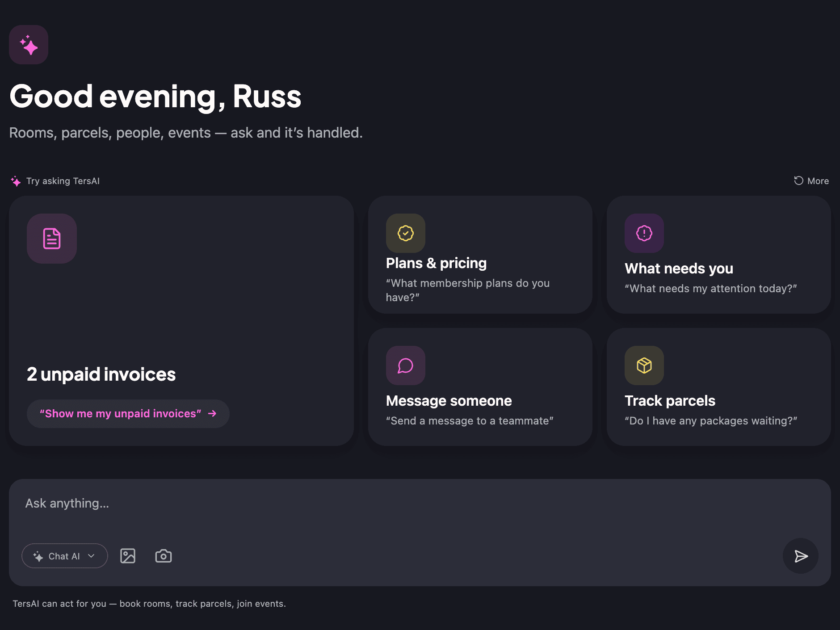
Task: Click the TersAI can act for you footer note
Action: [149, 604]
